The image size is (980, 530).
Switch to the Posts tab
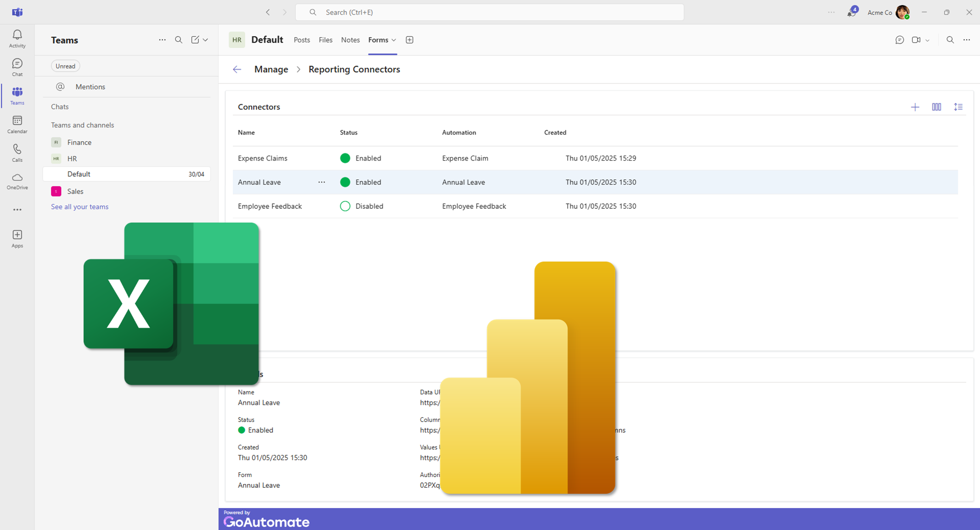coord(302,40)
